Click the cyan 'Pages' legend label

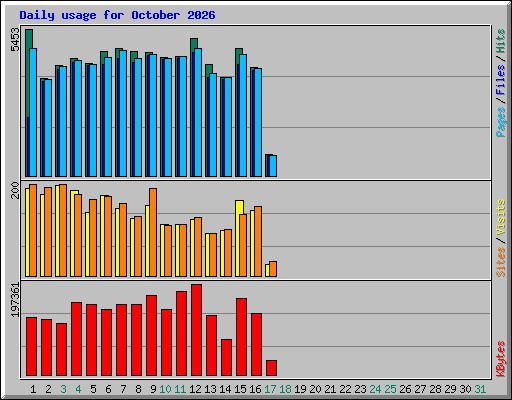click(x=501, y=122)
